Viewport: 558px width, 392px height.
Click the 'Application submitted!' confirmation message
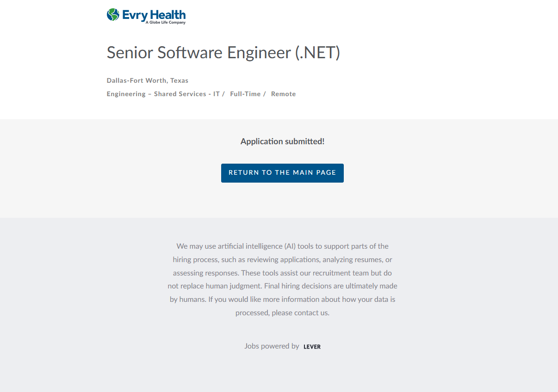tap(282, 141)
